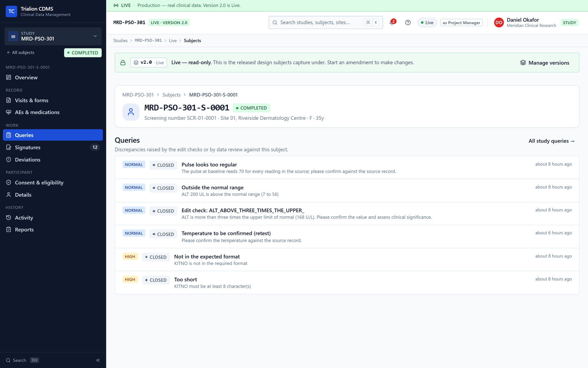Click the study bars icon in study selector
This screenshot has width=588, height=368.
[13, 36]
